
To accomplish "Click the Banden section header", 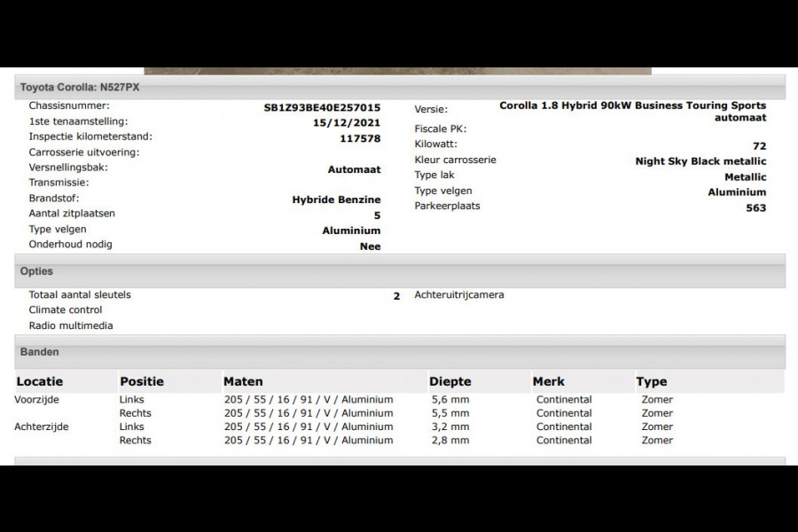I will pos(400,352).
